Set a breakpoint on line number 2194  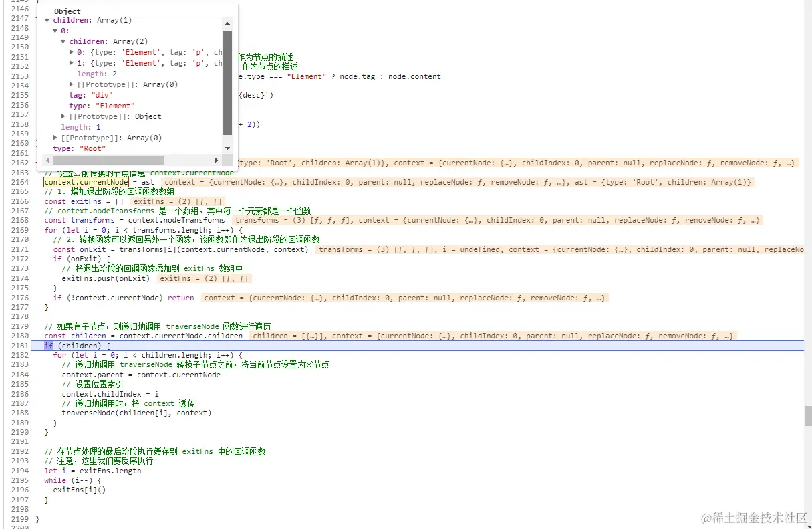(20, 471)
